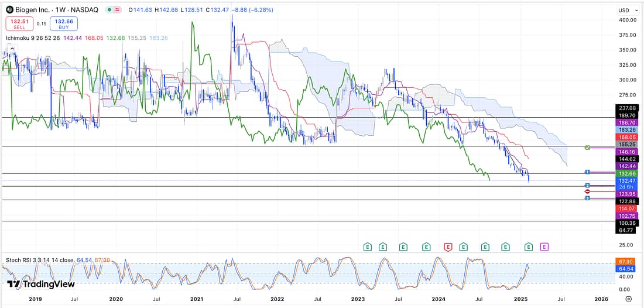Click the 237.88 price level label
The height and width of the screenshot is (308, 644).
click(626, 108)
